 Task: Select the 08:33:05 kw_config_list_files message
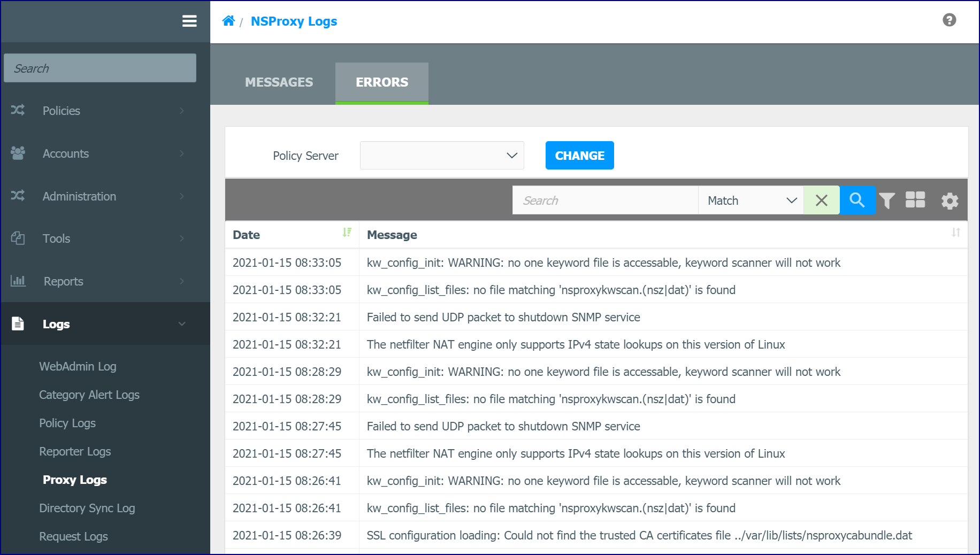pyautogui.click(x=551, y=290)
